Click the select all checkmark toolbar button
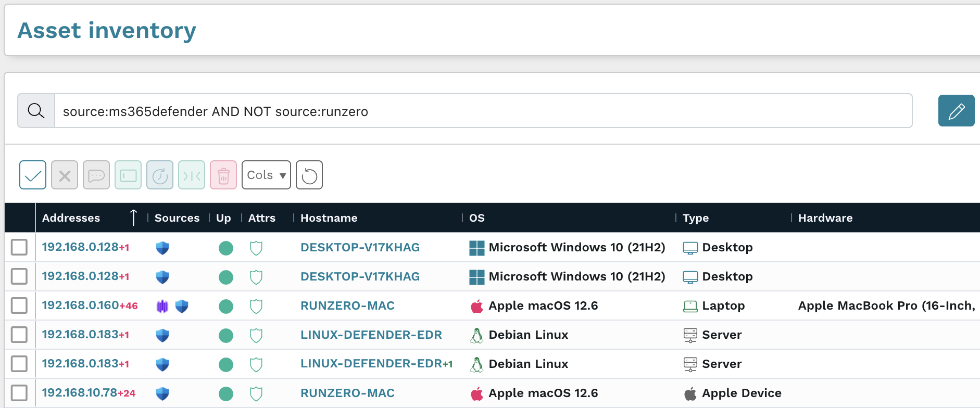Screen dimensions: 980x408 point(33,175)
